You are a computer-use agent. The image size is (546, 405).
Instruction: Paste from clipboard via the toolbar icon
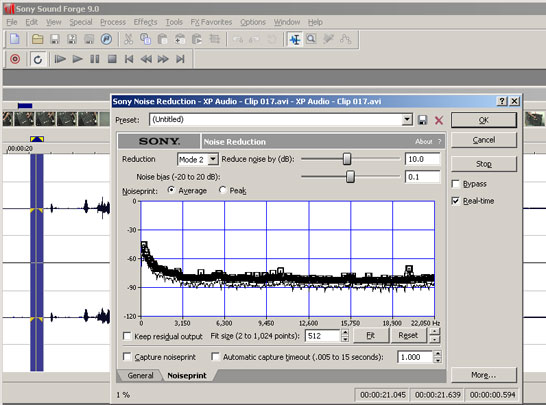tap(162, 39)
